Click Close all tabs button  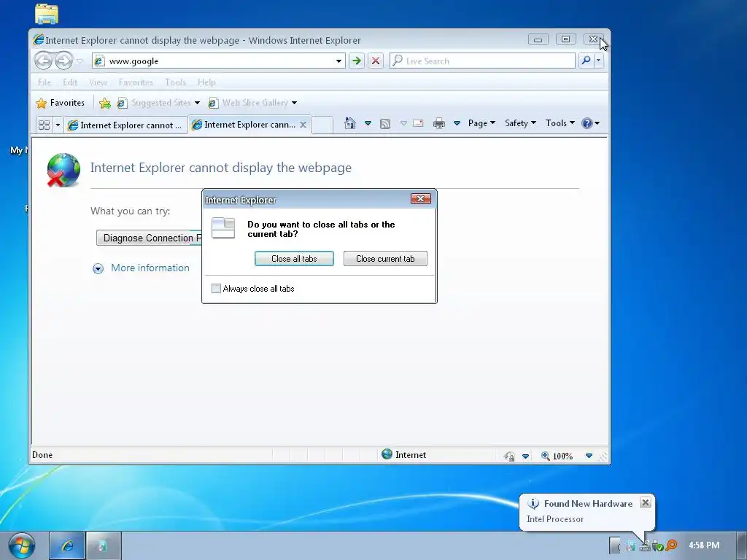(294, 259)
